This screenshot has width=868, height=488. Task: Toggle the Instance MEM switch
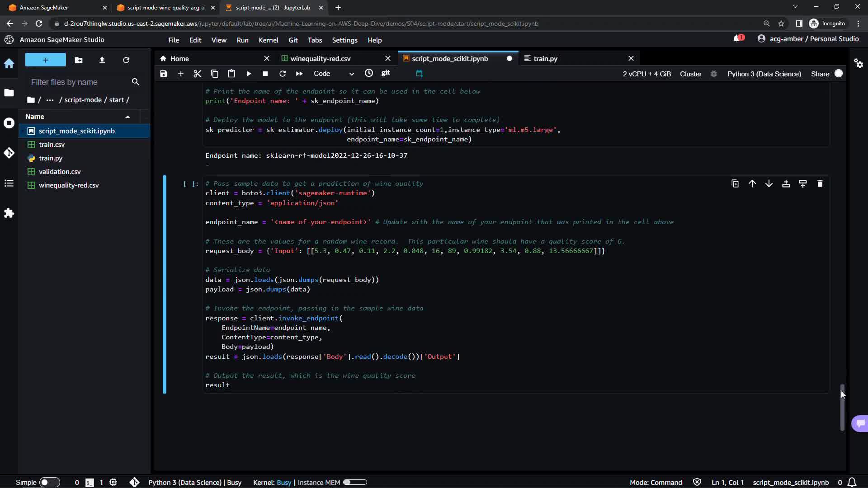pos(355,482)
